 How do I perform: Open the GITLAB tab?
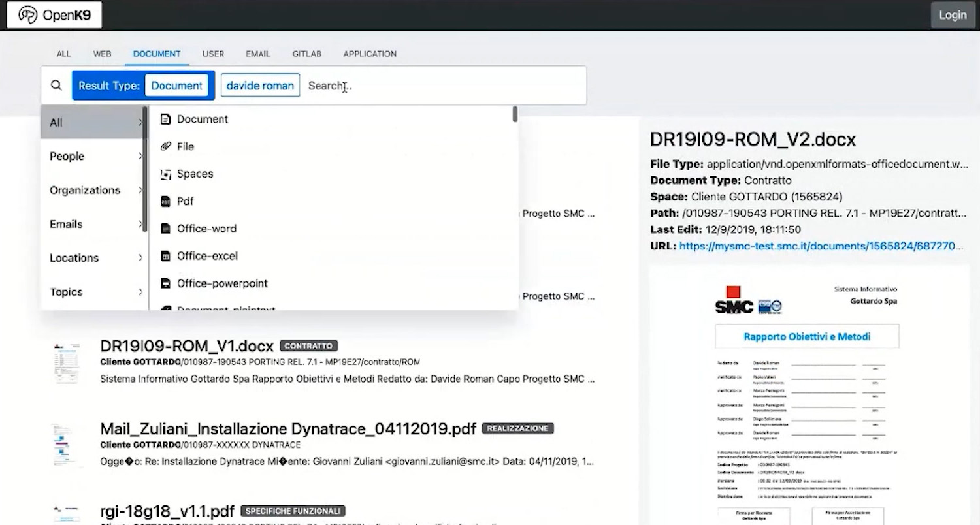point(306,54)
